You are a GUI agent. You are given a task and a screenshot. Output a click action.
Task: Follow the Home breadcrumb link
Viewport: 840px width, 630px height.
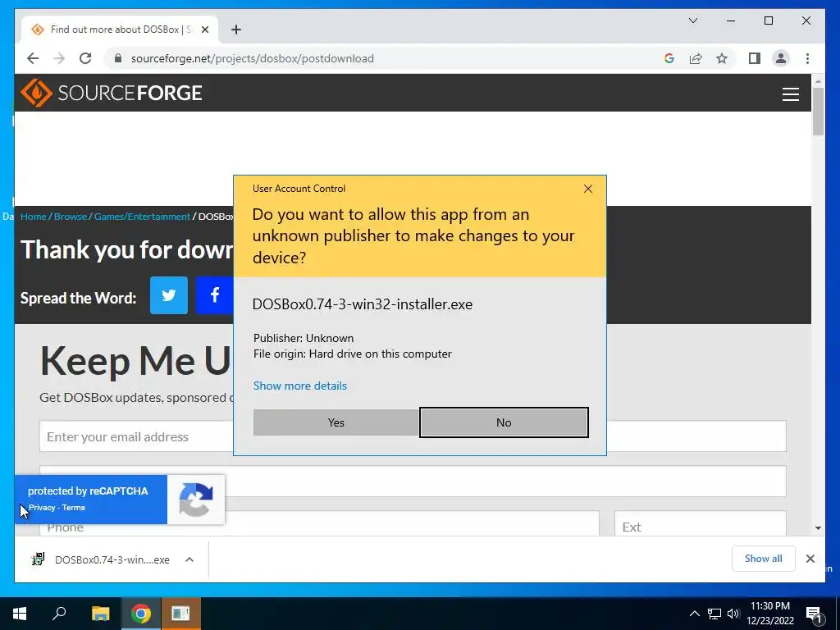tap(33, 217)
